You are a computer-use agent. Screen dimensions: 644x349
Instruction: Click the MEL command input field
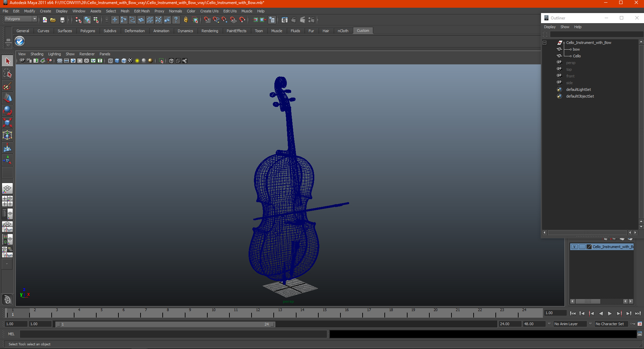(173, 334)
